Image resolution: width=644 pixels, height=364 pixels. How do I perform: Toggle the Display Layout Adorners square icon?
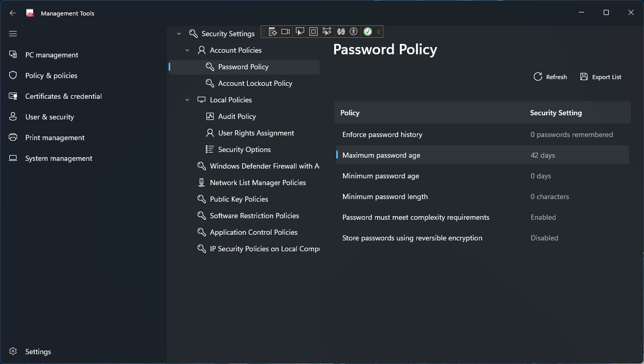313,32
